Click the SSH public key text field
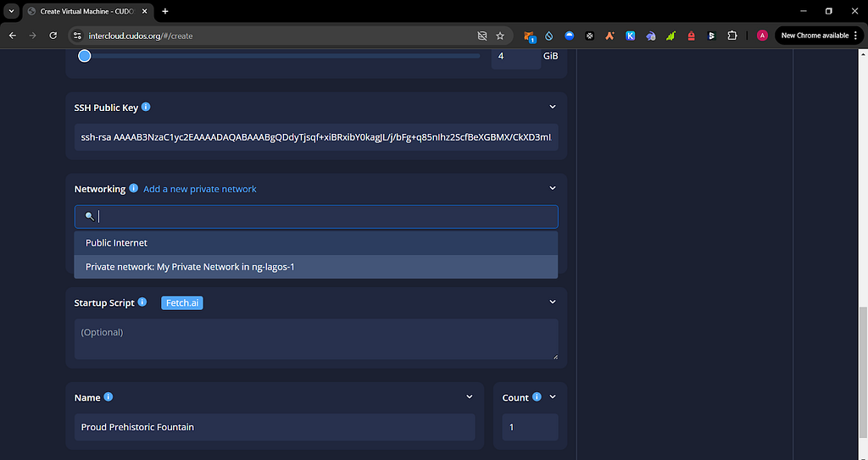Image resolution: width=868 pixels, height=460 pixels. pos(316,137)
